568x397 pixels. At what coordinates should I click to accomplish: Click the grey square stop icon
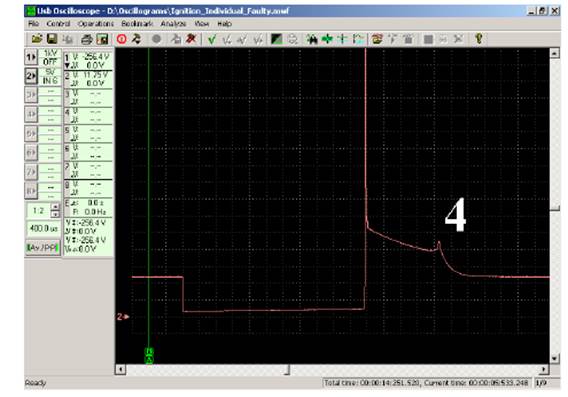[428, 39]
